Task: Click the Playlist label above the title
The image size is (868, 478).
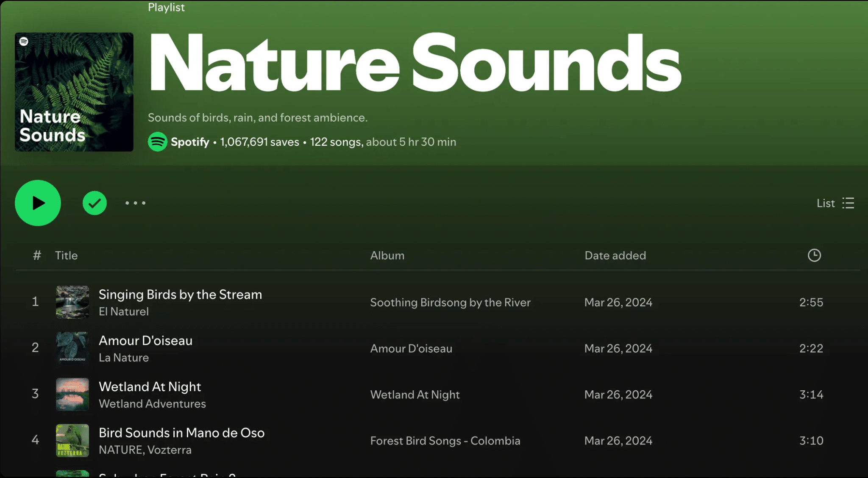Action: point(166,7)
